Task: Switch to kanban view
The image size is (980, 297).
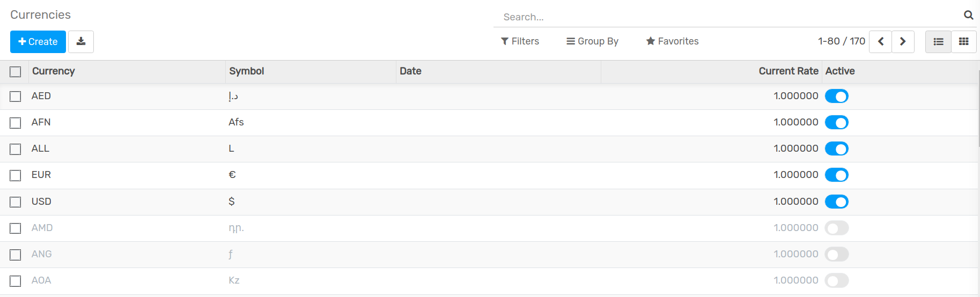Action: (x=963, y=42)
